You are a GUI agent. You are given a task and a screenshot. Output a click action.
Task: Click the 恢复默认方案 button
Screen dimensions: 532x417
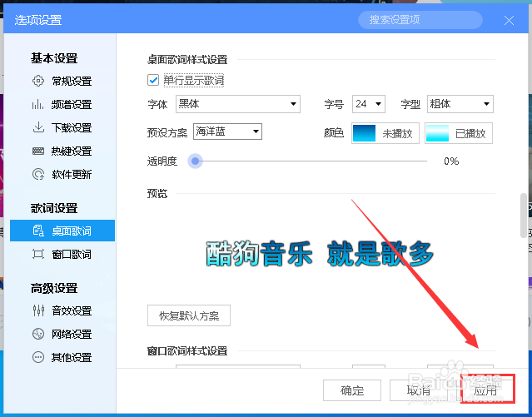point(189,315)
